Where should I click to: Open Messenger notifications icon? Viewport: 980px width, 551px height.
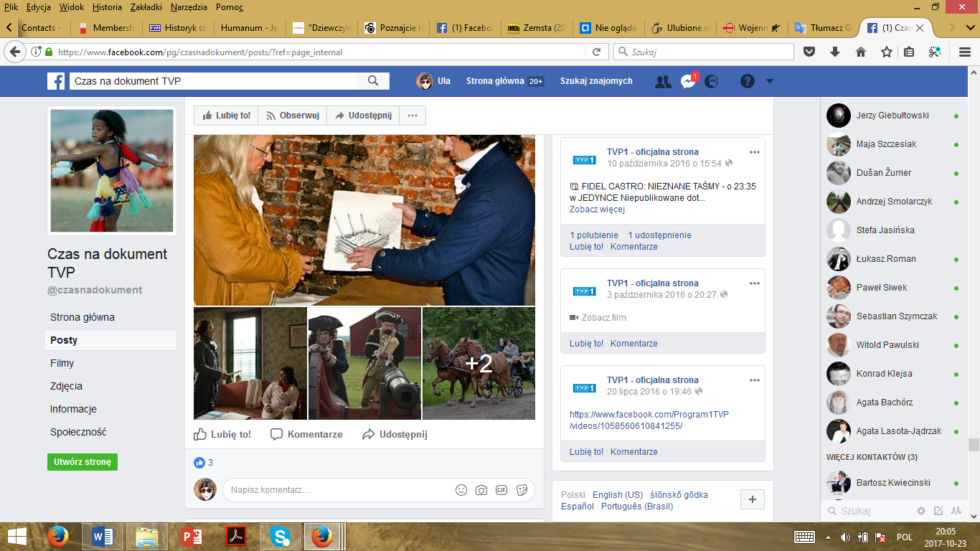tap(687, 81)
